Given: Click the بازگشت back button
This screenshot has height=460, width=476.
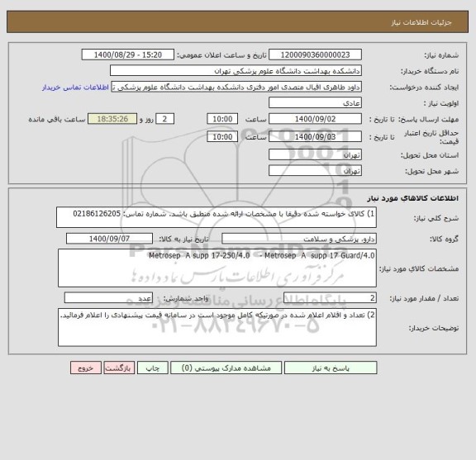Looking at the screenshot, I should [119, 368].
